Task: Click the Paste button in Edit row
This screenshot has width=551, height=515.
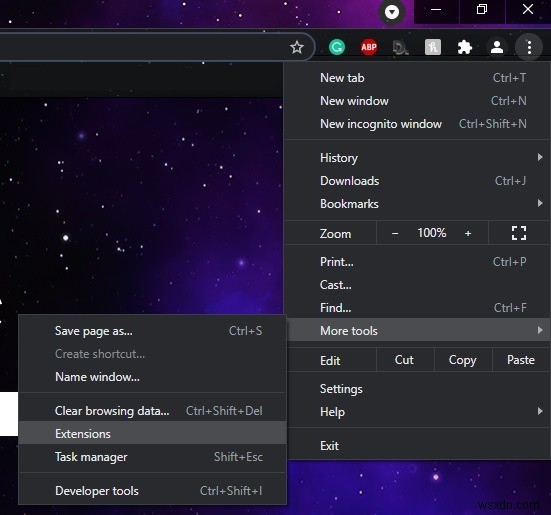Action: [521, 360]
